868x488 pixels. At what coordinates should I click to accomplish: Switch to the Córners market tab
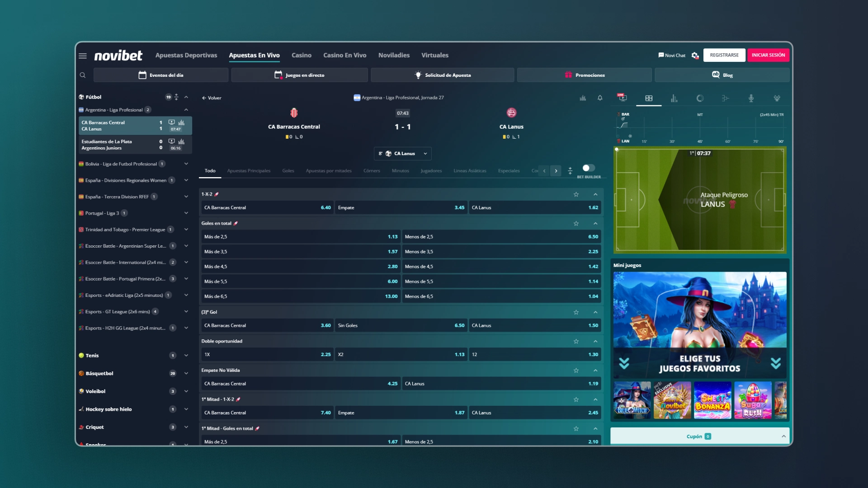[372, 171]
